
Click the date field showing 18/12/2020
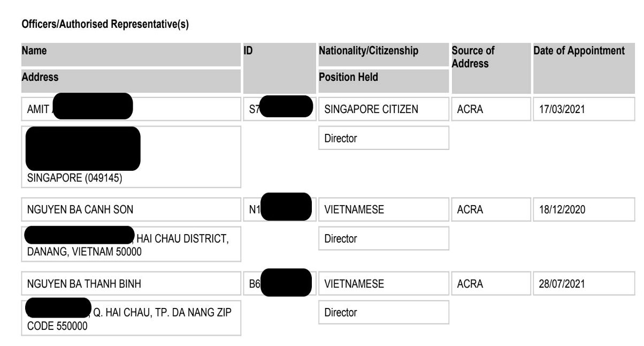pos(584,209)
